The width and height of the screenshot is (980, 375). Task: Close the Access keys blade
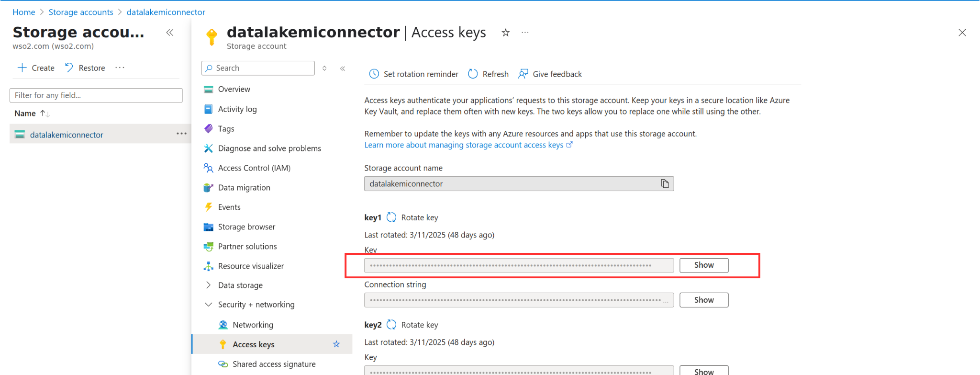tap(962, 33)
